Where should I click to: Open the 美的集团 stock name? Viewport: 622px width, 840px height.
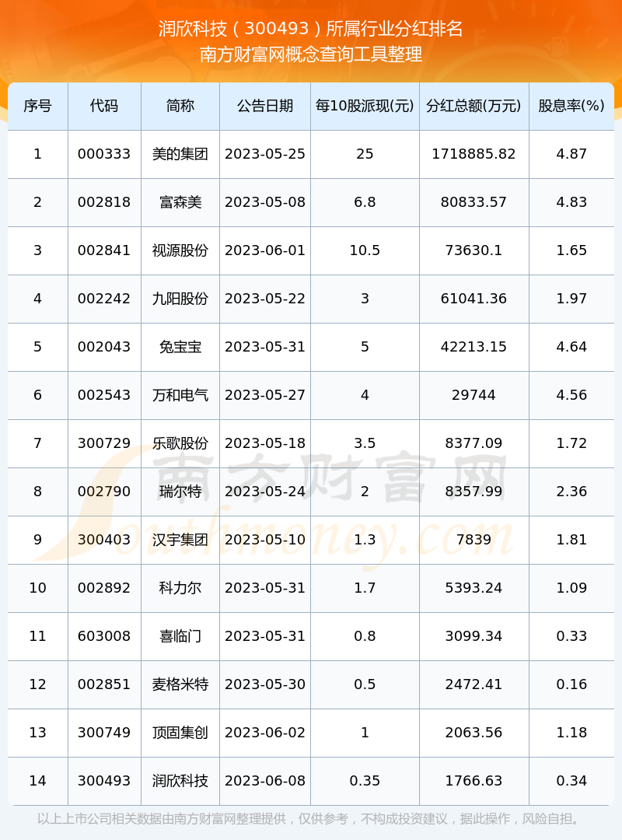click(180, 154)
